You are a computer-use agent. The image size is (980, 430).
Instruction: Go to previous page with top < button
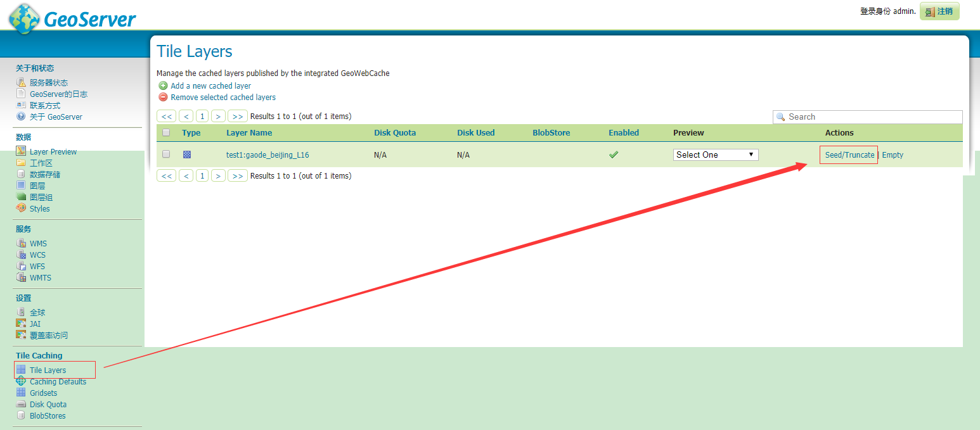(186, 117)
